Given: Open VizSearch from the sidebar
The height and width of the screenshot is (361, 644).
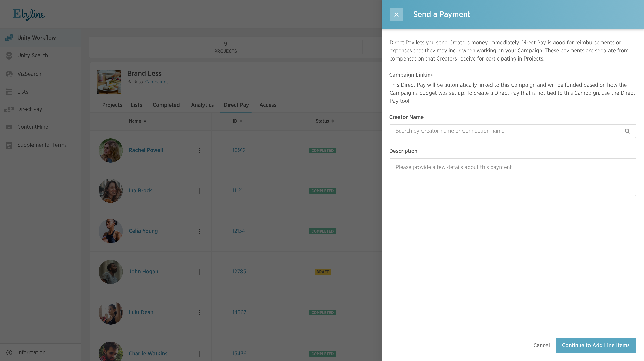Looking at the screenshot, I should tap(29, 74).
